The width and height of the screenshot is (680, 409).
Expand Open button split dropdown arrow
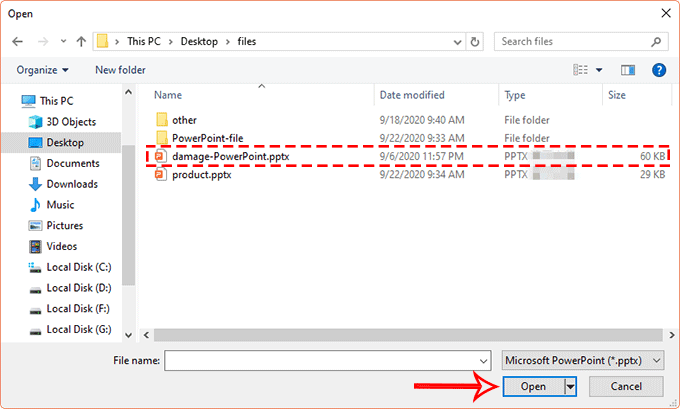pos(570,386)
